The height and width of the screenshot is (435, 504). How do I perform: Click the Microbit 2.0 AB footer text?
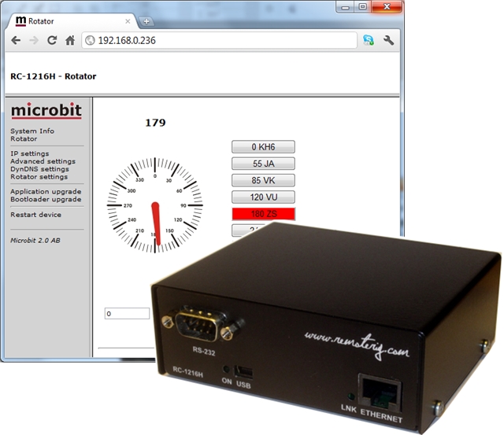point(35,240)
